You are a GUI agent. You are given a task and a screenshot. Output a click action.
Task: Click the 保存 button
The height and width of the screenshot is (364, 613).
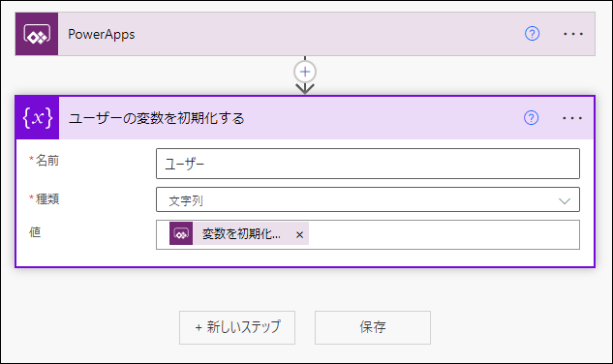[373, 327]
